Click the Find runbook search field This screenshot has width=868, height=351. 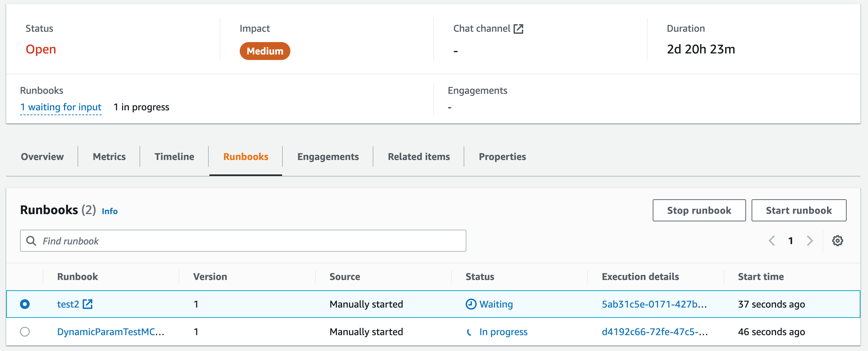[x=248, y=241]
